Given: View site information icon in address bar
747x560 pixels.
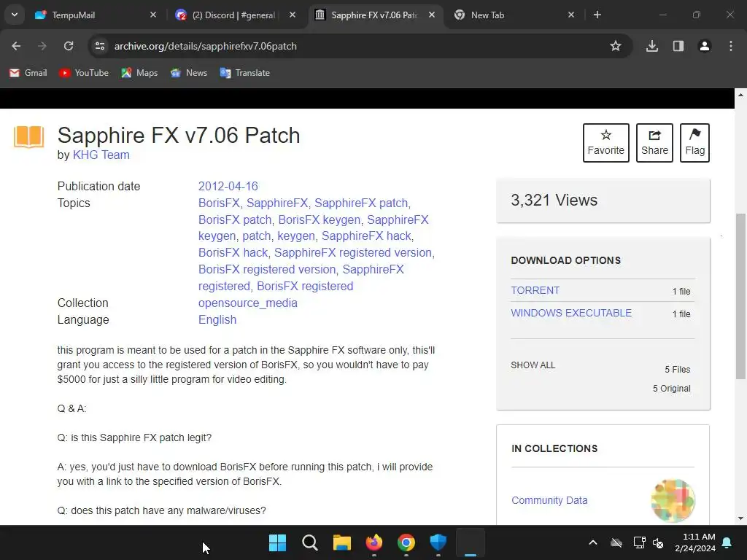Looking at the screenshot, I should [x=100, y=46].
